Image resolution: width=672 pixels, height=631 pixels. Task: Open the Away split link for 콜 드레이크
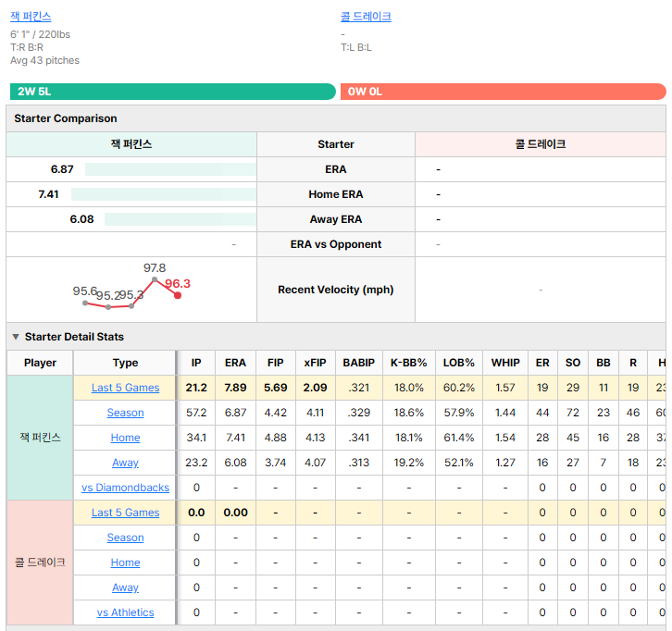tap(125, 588)
